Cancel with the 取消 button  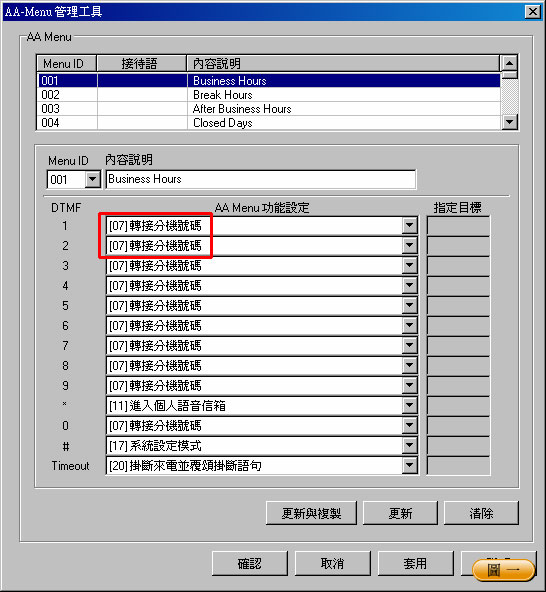pyautogui.click(x=332, y=564)
